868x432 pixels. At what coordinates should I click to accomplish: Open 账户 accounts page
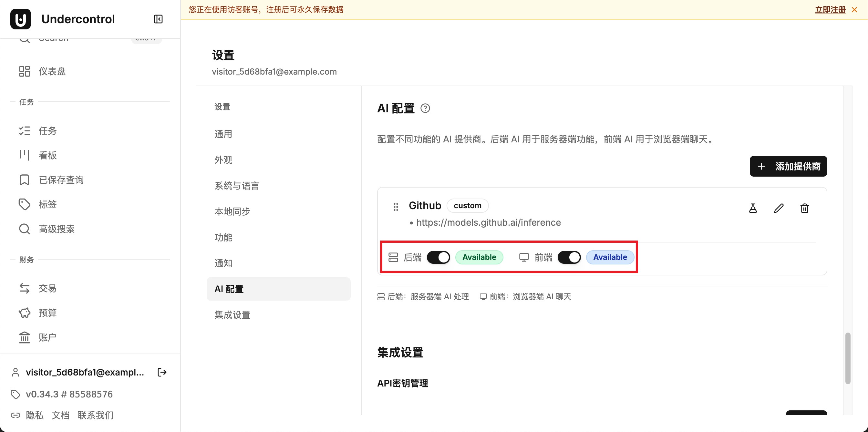pyautogui.click(x=90, y=337)
